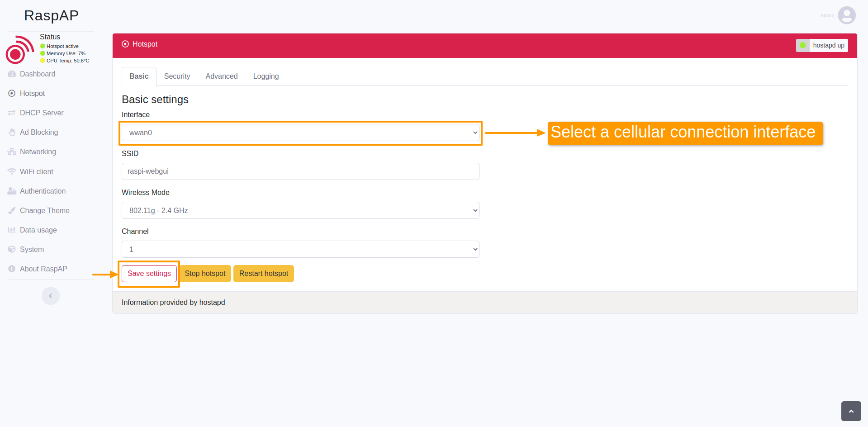Click the Hotspot bullseye icon in sidebar
This screenshot has height=427, width=868.
[x=12, y=93]
